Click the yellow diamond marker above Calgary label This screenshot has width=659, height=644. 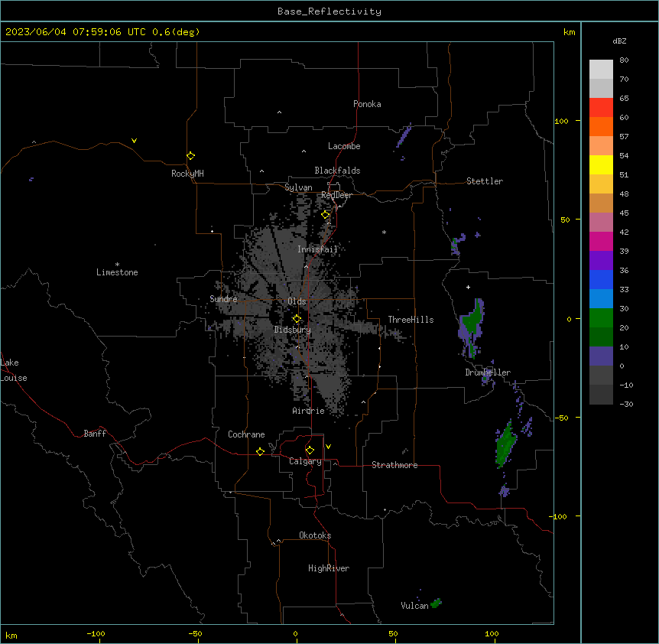point(310,450)
